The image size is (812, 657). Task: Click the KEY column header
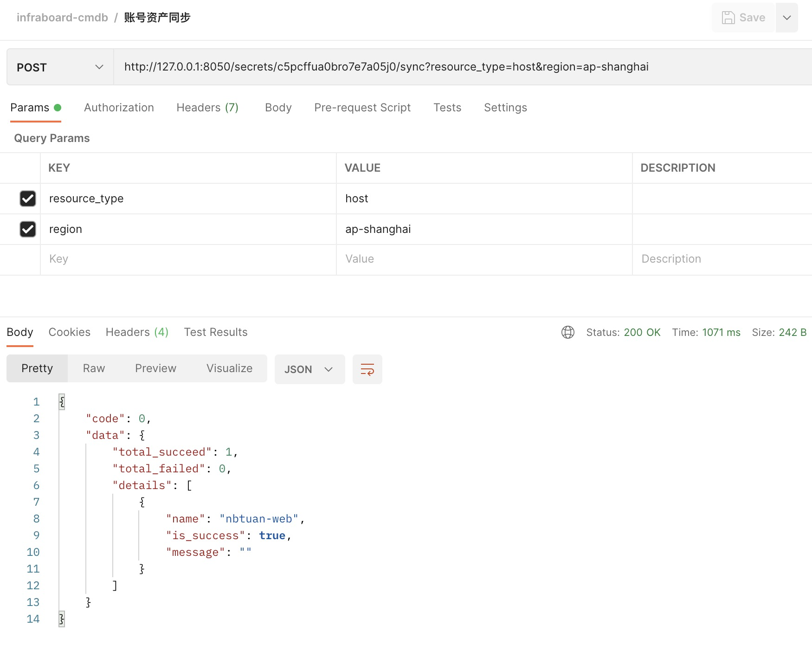click(x=59, y=168)
